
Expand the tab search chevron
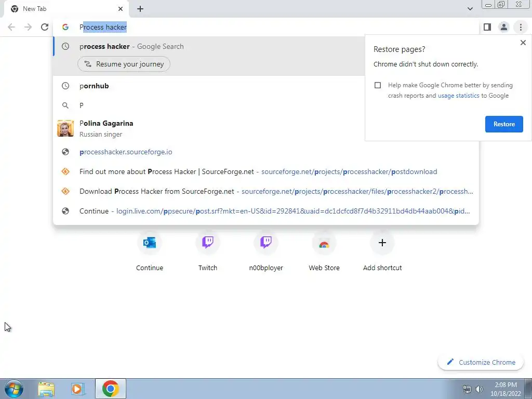470,9
